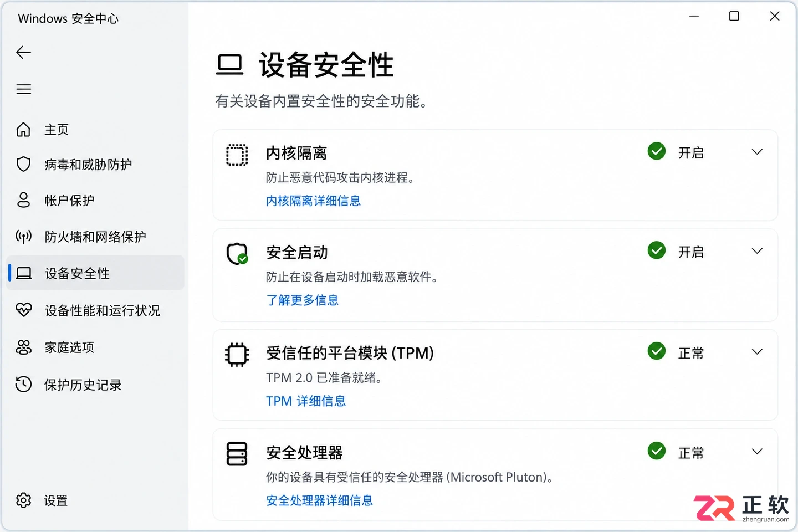Click the 设备安全性 laptop icon in sidebar
This screenshot has width=798, height=532.
(x=23, y=273)
